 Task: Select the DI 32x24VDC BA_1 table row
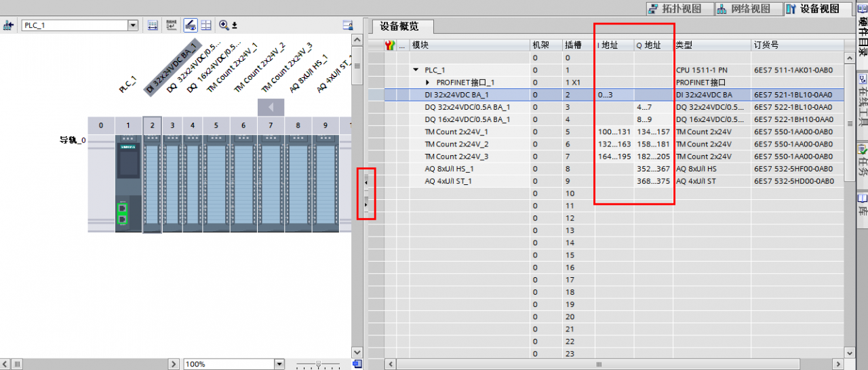coord(607,95)
